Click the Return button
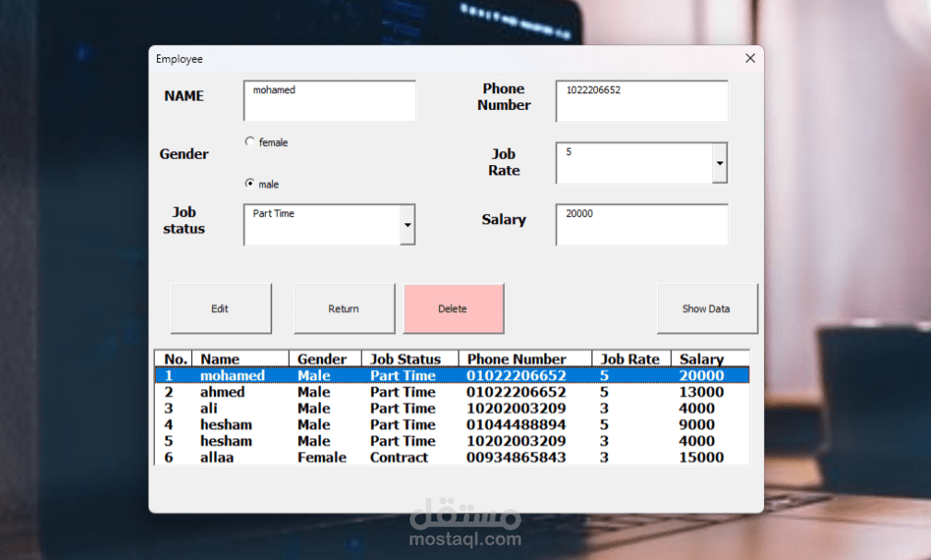The width and height of the screenshot is (931, 560). (343, 307)
